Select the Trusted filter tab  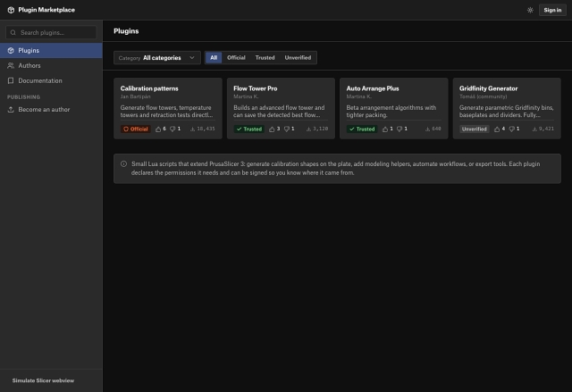265,57
